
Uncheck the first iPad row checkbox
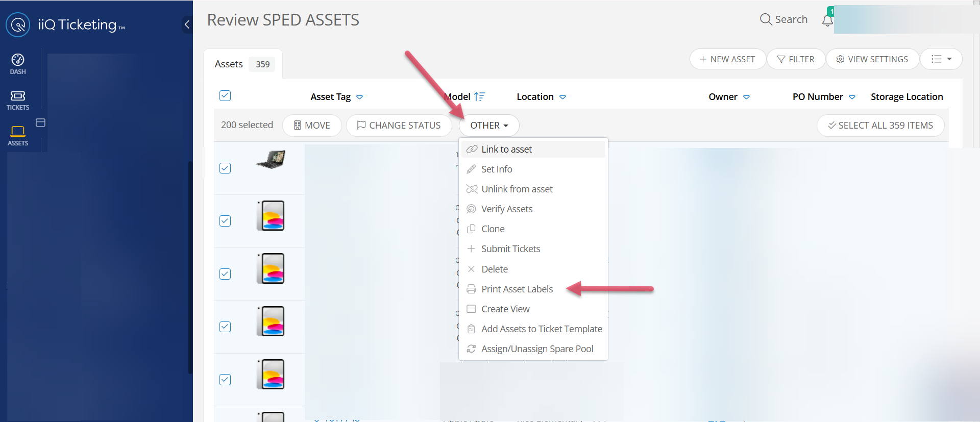pos(225,221)
